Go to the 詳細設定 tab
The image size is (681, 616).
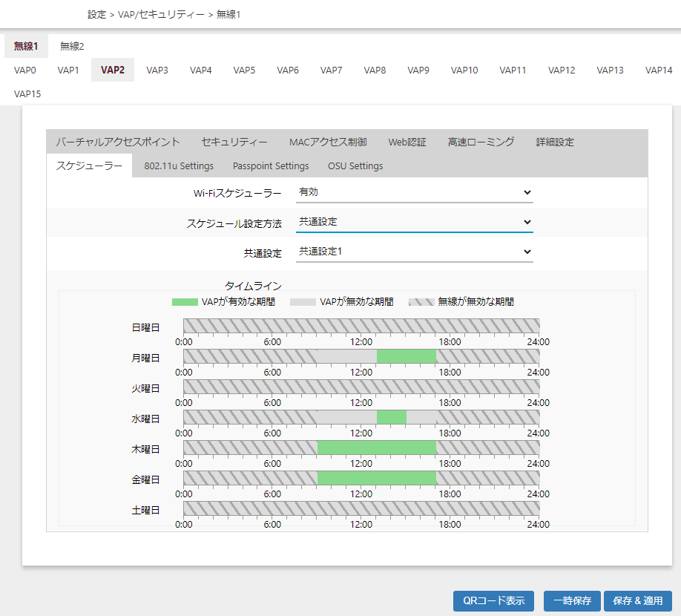point(555,142)
